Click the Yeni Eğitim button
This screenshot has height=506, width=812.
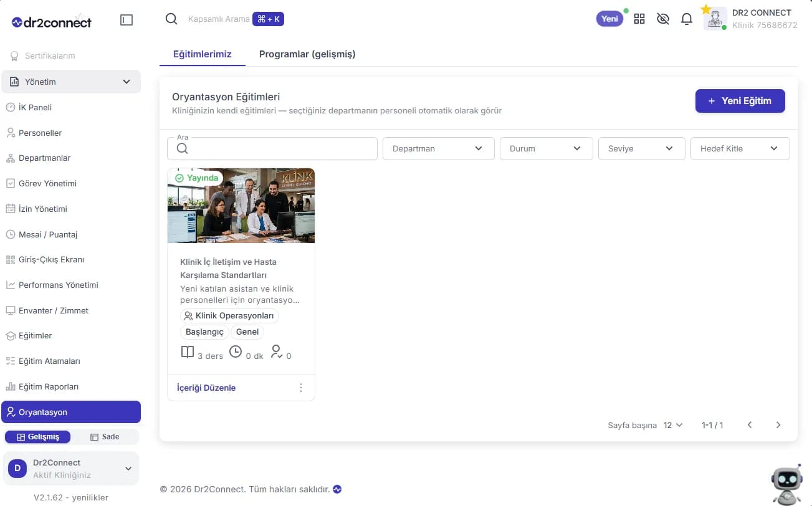[740, 101]
